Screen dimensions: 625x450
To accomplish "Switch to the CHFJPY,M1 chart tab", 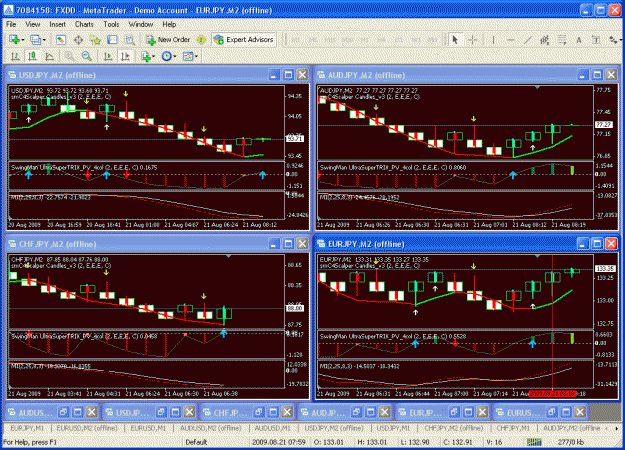I will coord(513,428).
